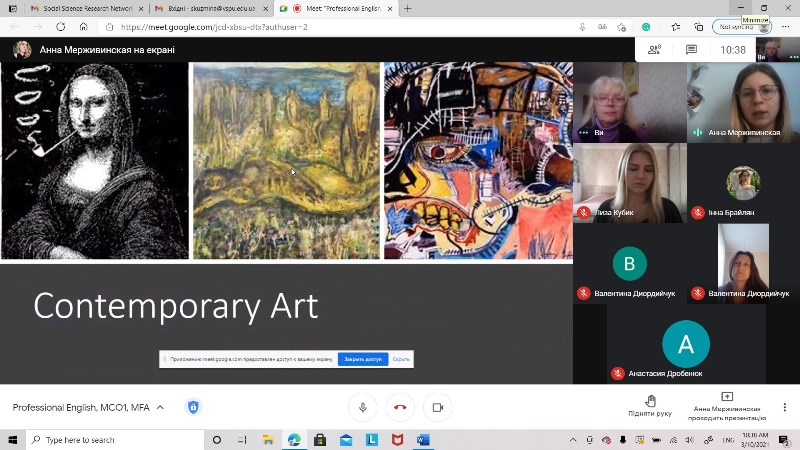Click the site lock icon in address bar
Image resolution: width=800 pixels, height=450 pixels.
(109, 27)
